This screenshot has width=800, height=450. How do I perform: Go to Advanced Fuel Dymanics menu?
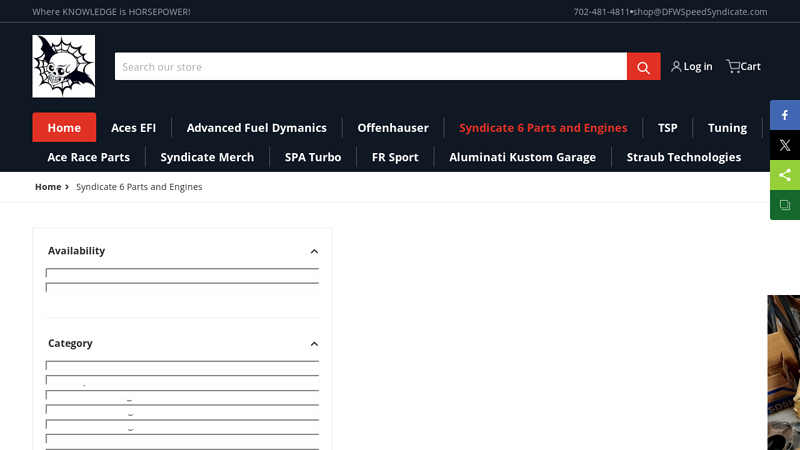pos(256,127)
